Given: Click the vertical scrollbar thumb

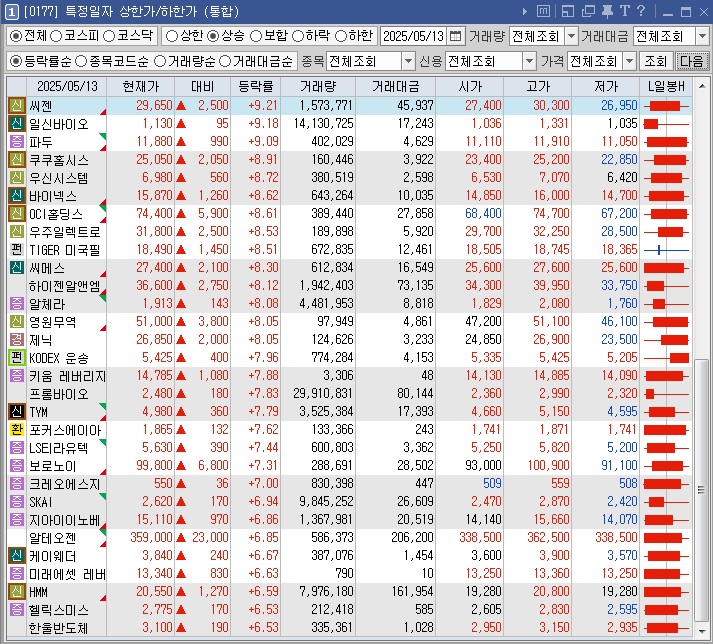Looking at the screenshot, I should coord(702,490).
